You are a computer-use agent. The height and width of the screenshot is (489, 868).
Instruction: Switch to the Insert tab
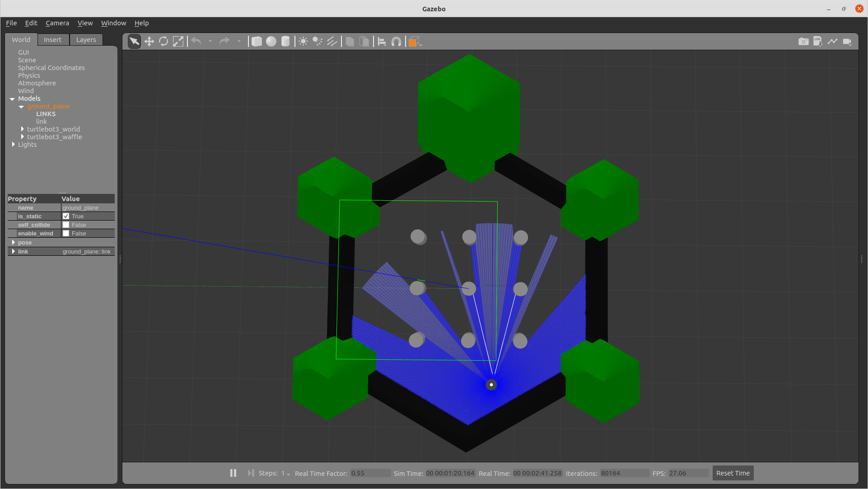coord(52,40)
